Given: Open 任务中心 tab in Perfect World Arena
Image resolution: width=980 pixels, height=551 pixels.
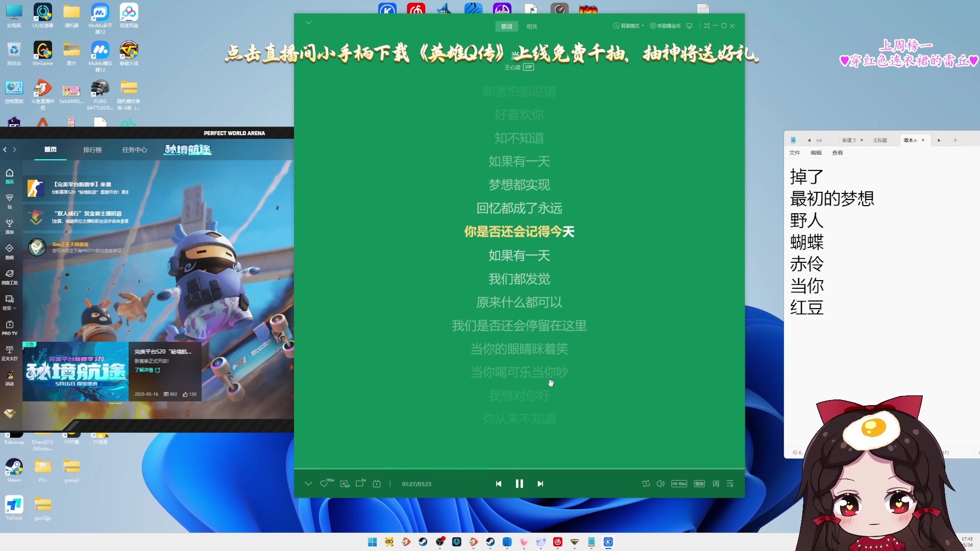Looking at the screenshot, I should pos(134,149).
